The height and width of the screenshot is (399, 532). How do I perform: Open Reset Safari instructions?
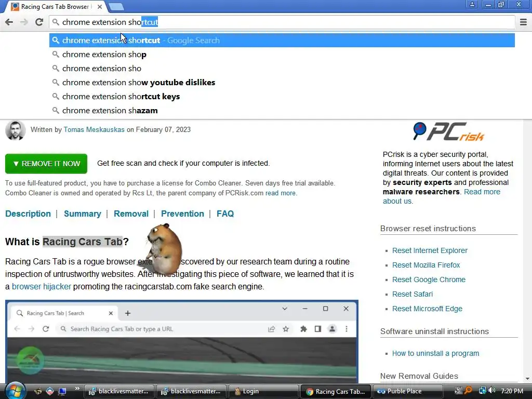click(x=412, y=294)
